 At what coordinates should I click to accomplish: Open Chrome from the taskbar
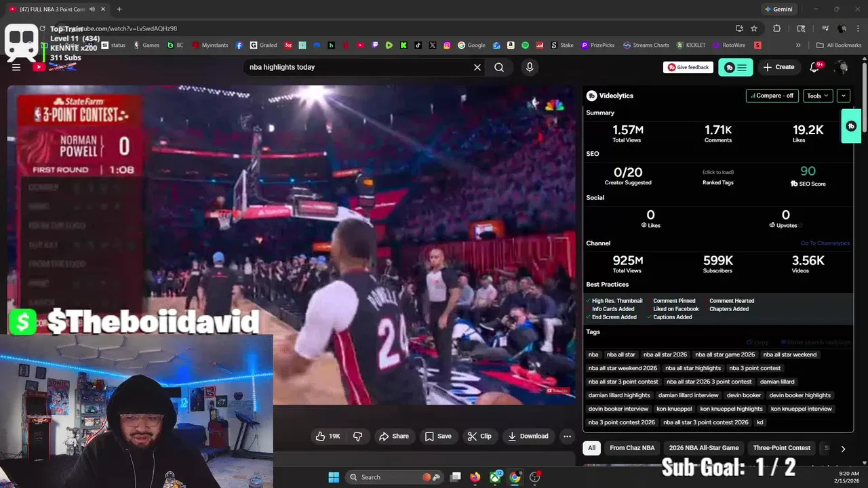[515, 477]
